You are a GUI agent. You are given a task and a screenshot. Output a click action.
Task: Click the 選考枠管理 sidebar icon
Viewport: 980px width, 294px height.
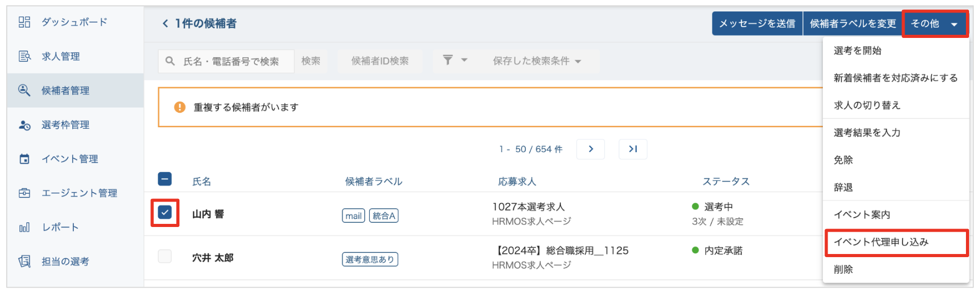click(x=24, y=125)
